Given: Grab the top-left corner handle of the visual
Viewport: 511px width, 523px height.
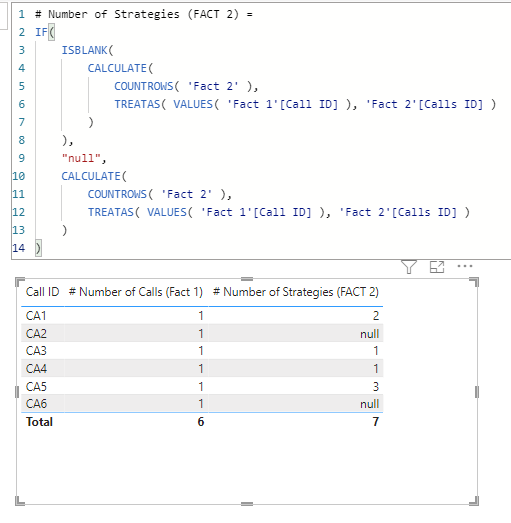Looking at the screenshot, I should pos(20,282).
